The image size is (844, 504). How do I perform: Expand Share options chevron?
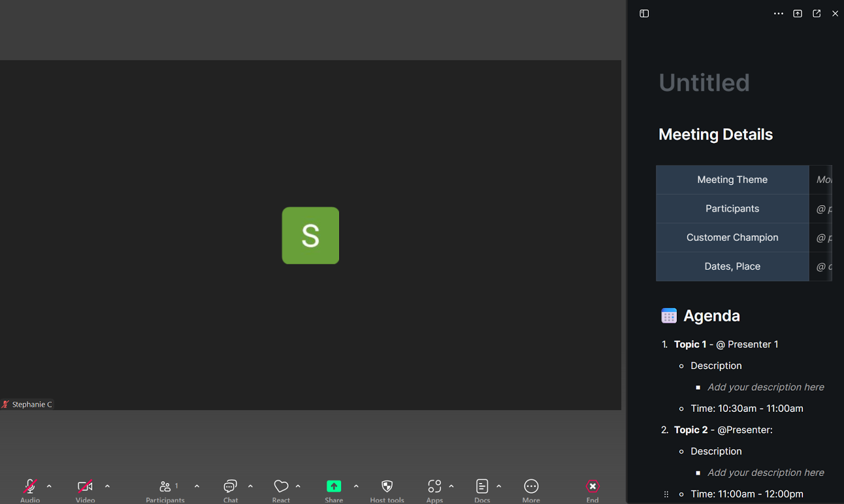356,486
